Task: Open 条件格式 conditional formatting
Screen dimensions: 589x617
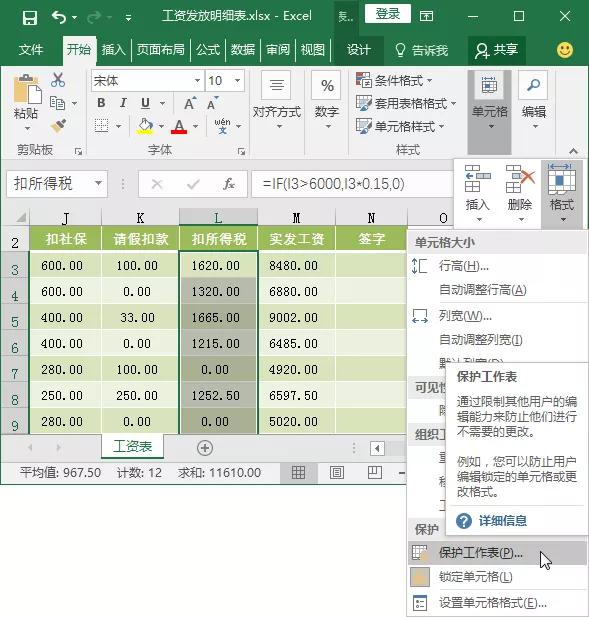Action: click(x=394, y=80)
